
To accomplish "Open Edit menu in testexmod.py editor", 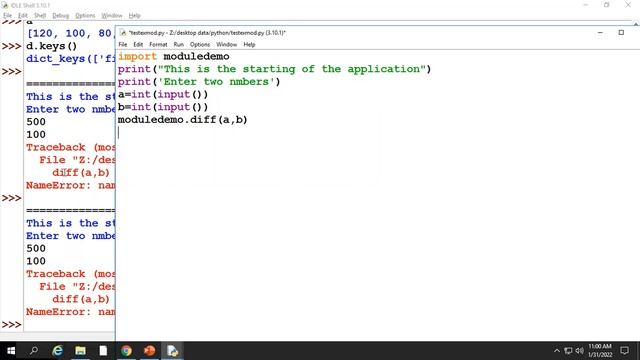I will click(x=138, y=44).
